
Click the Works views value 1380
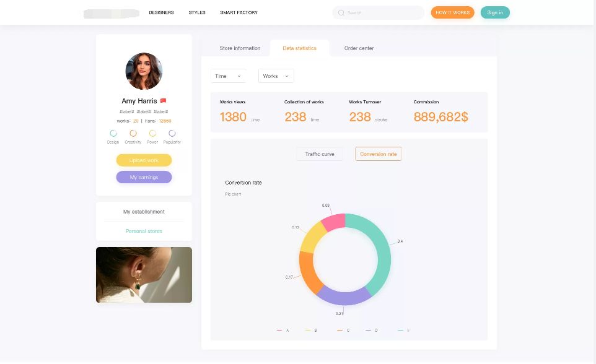[x=233, y=116]
